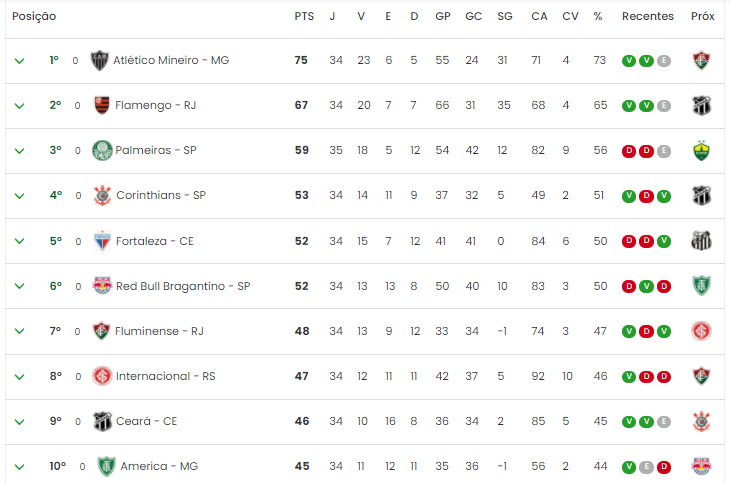
Task: Click the Flamengo club crest
Action: 101,105
